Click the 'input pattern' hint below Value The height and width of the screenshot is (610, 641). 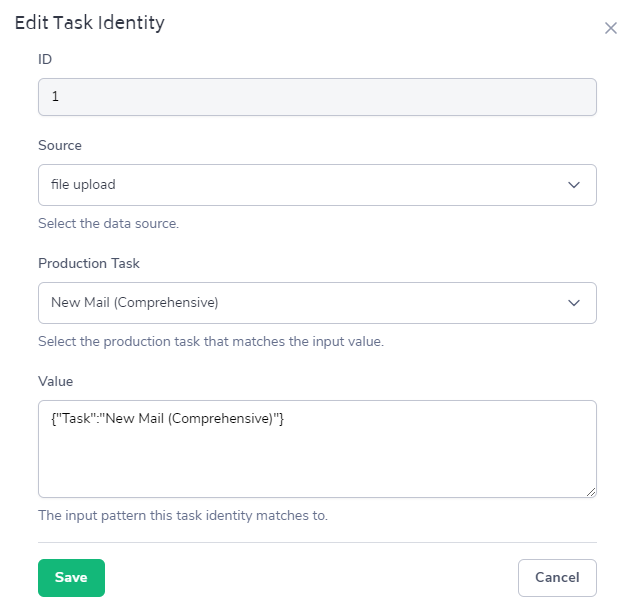pos(182,516)
